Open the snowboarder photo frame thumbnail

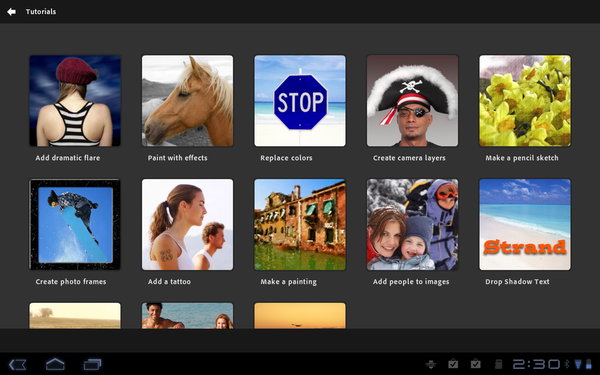(75, 225)
